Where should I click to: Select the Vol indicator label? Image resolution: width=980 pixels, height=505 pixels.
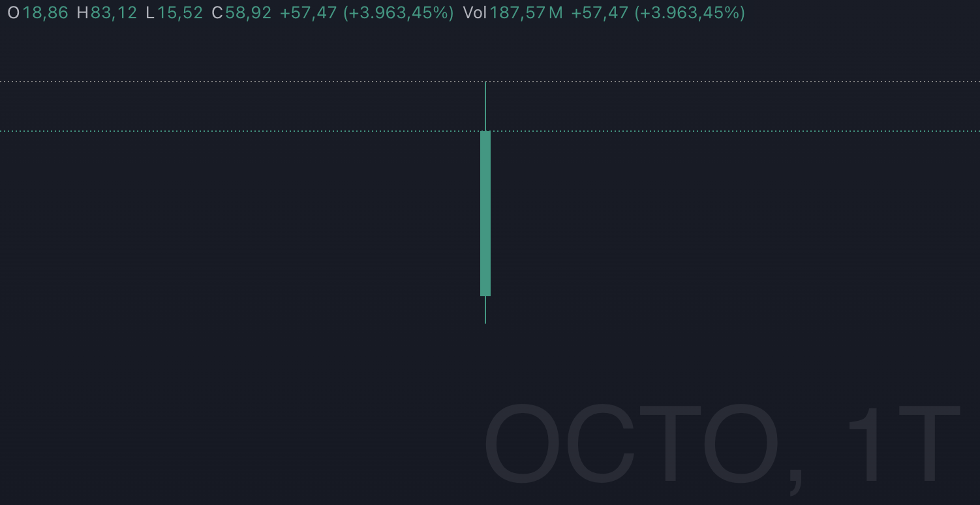click(474, 12)
